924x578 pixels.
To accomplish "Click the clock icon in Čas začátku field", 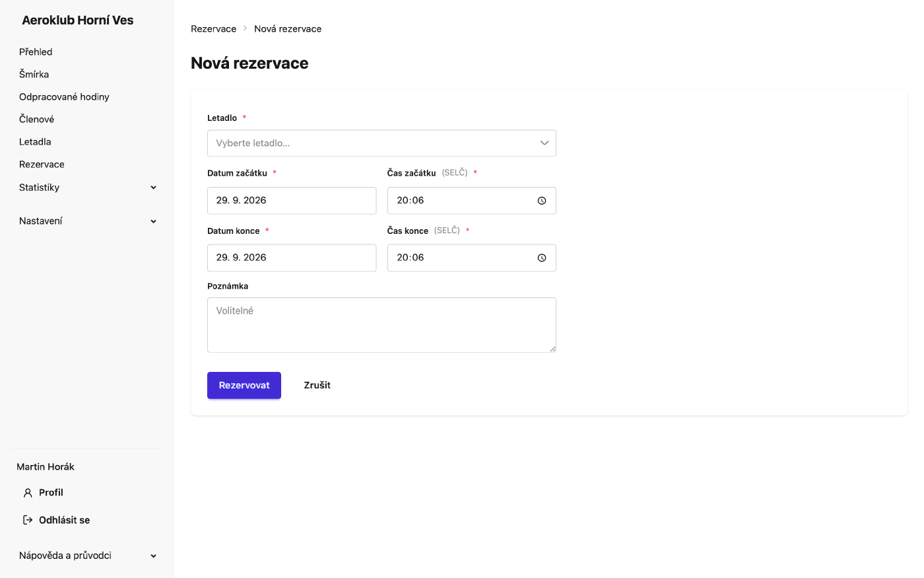I will [542, 201].
